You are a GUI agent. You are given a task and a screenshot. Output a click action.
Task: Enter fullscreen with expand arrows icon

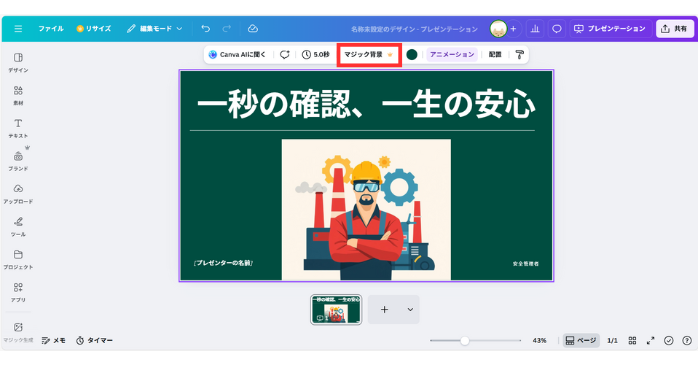pos(650,341)
